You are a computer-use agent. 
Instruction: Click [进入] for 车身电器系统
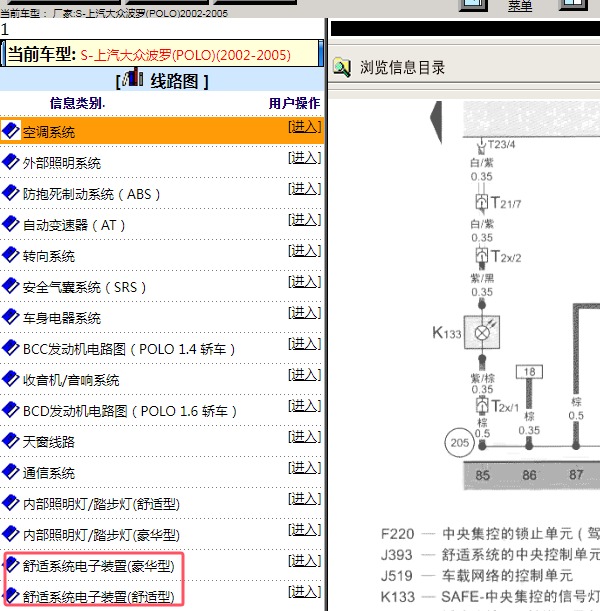[305, 313]
